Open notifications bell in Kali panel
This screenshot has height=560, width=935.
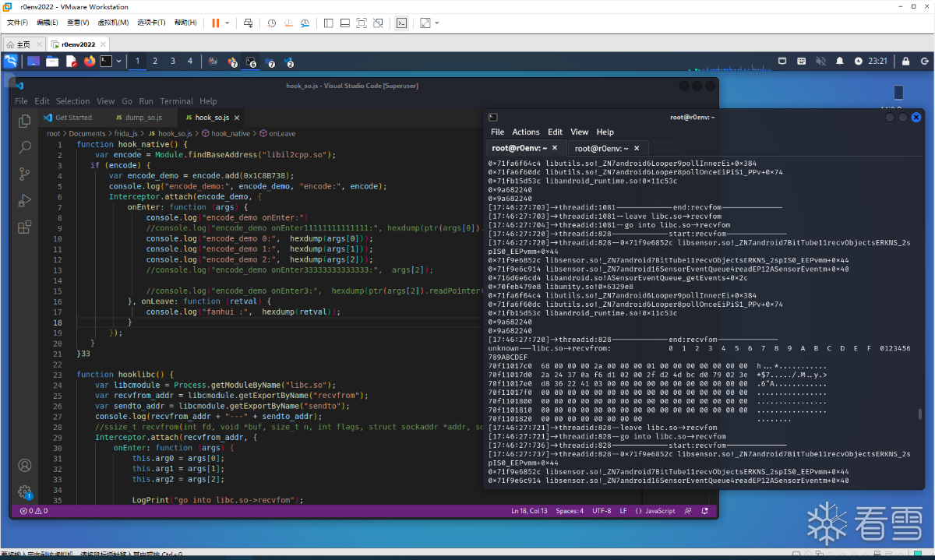coord(839,61)
